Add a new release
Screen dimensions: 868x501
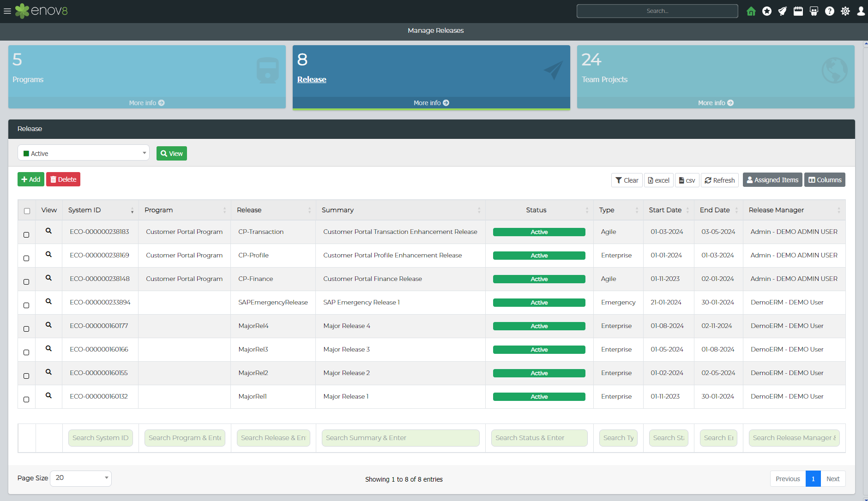tap(31, 179)
